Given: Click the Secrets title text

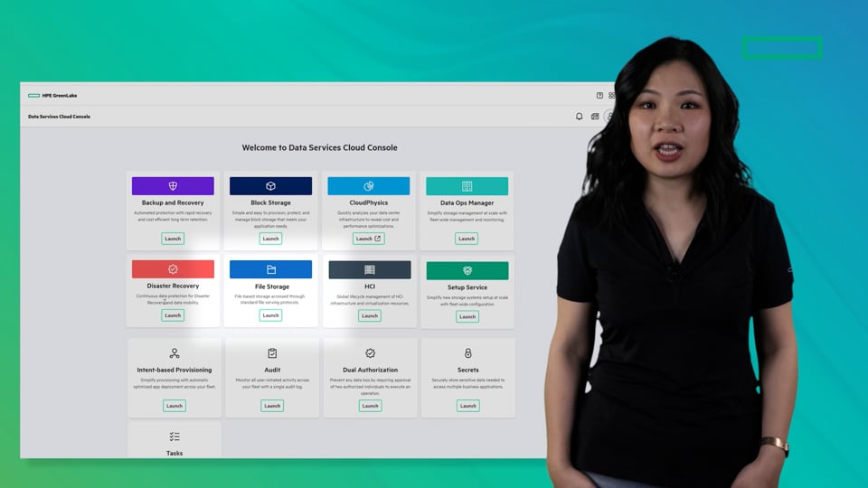Looking at the screenshot, I should 468,370.
